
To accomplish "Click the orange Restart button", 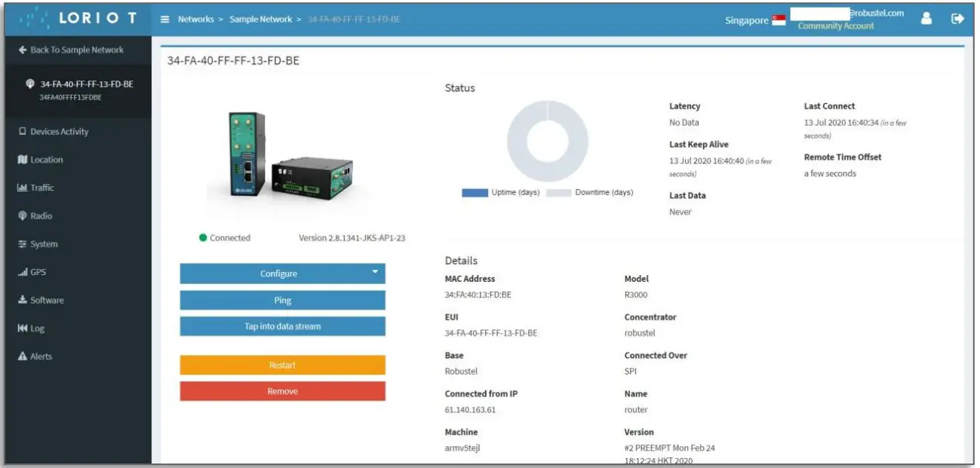I will [x=282, y=365].
